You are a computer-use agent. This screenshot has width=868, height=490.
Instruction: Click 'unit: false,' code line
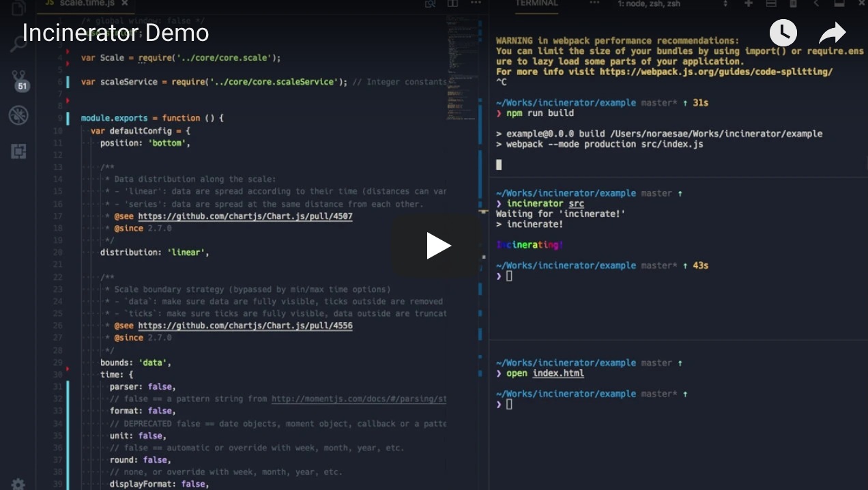[138, 435]
